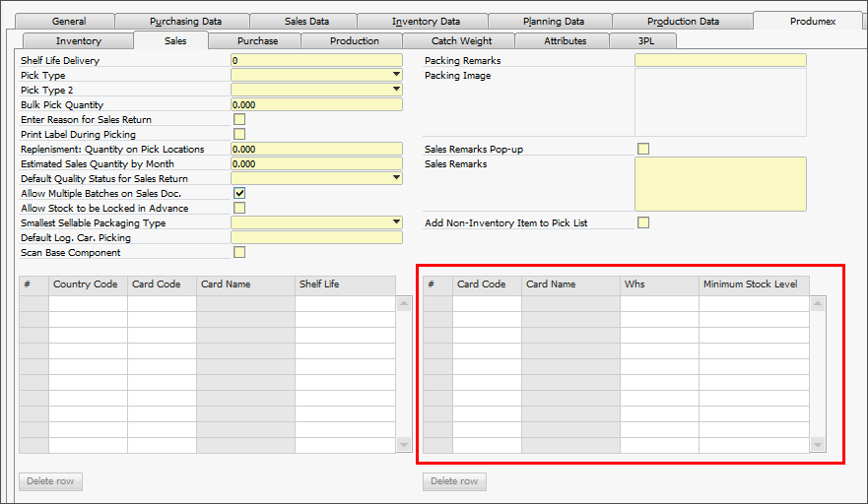868x504 pixels.
Task: Click Delete row under the shelf life table
Action: tap(50, 481)
